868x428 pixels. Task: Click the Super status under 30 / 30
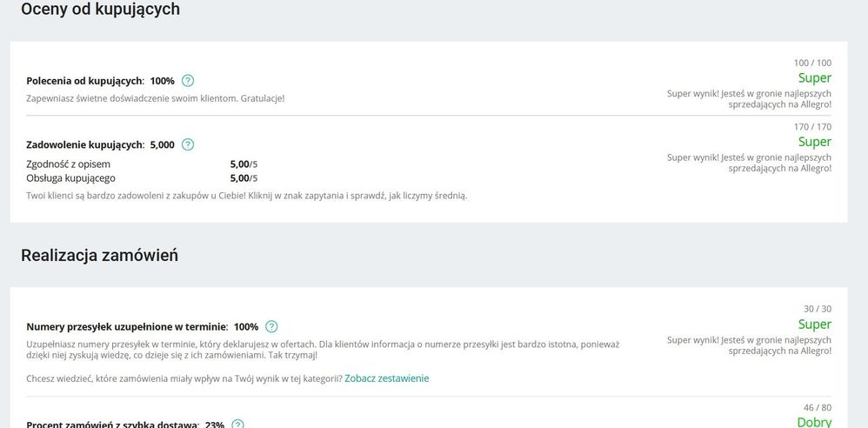coord(815,324)
